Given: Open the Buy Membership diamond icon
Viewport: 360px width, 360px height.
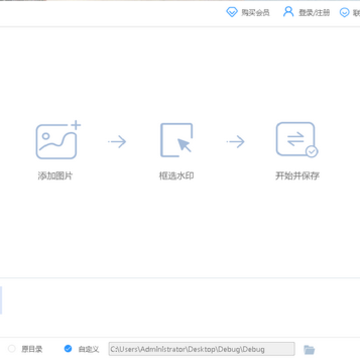Looking at the screenshot, I should pyautogui.click(x=232, y=12).
